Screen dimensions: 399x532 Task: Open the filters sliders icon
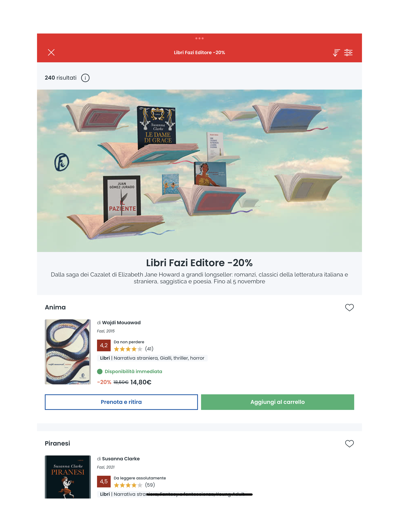tap(348, 52)
